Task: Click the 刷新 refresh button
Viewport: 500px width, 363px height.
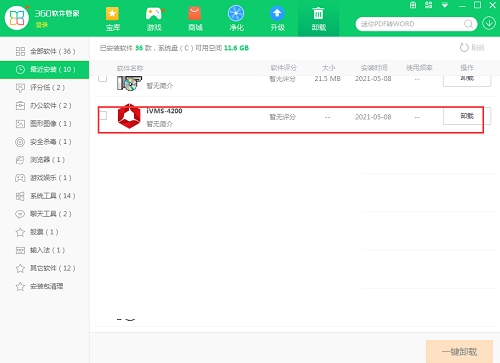Action: pos(472,48)
